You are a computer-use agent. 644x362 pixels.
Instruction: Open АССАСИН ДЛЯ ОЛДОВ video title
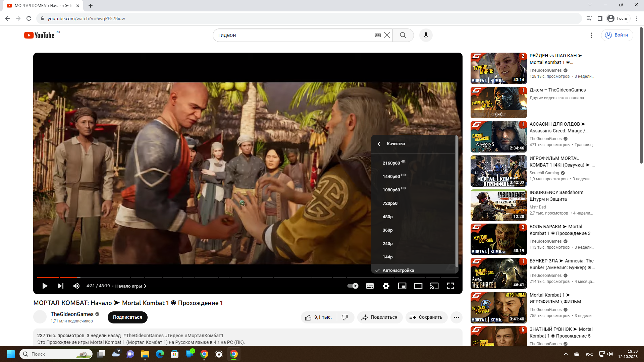click(559, 127)
